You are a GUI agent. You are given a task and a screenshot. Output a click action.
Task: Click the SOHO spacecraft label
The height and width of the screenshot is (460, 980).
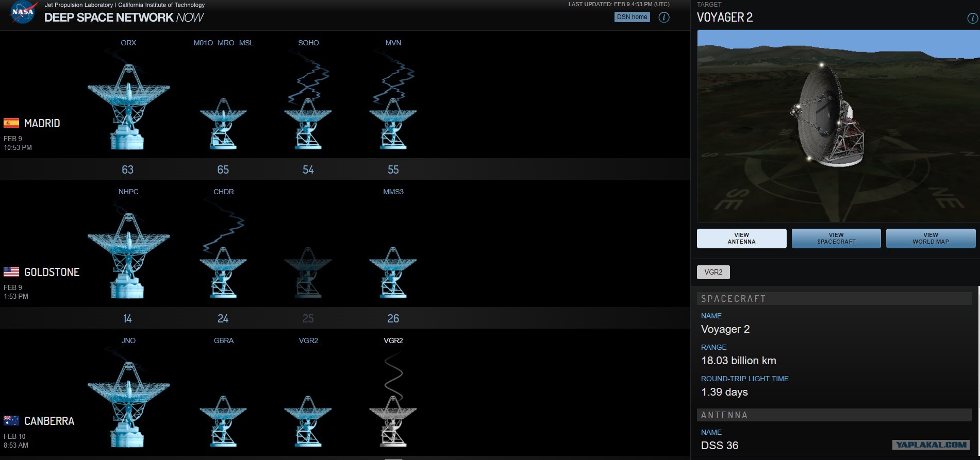(308, 43)
